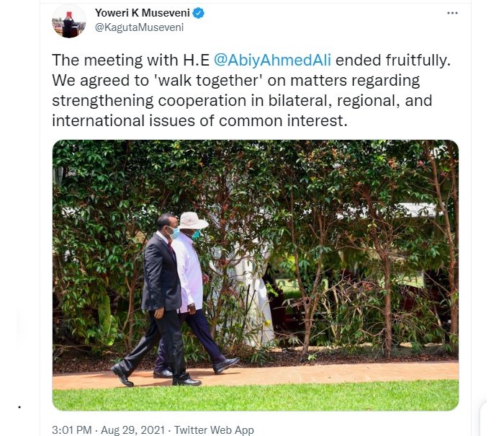Click 'ended fruitfully.' in the tweet
This screenshot has width=504, height=436.
[393, 60]
